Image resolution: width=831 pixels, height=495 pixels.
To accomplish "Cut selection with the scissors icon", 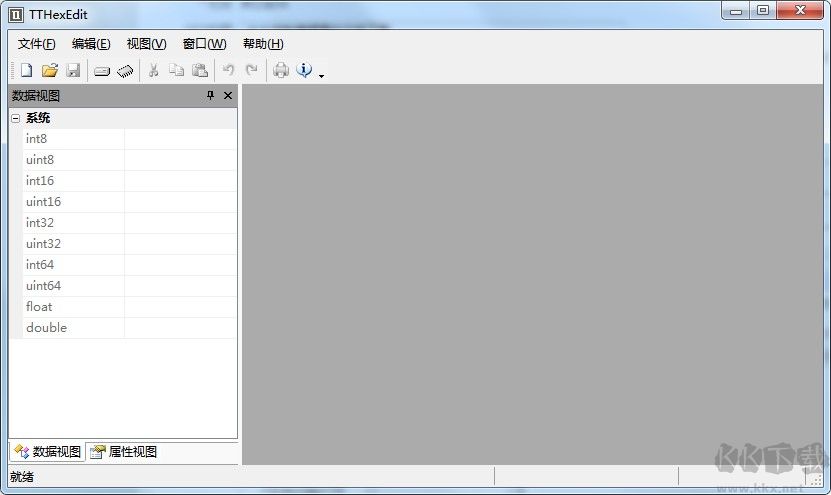I will pyautogui.click(x=154, y=70).
